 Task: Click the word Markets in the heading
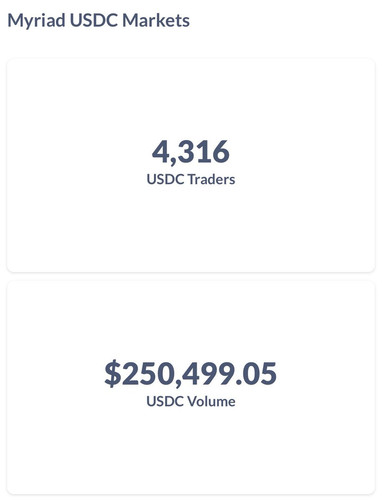(x=156, y=20)
